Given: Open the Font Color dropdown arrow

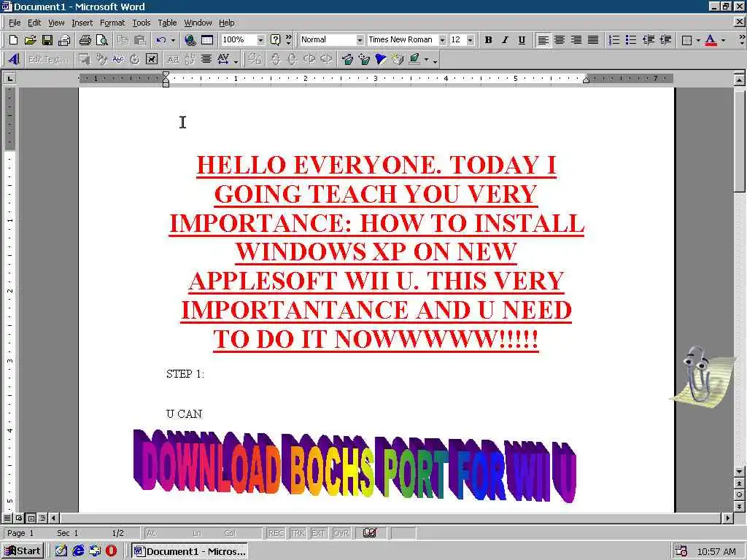Looking at the screenshot, I should 723,40.
